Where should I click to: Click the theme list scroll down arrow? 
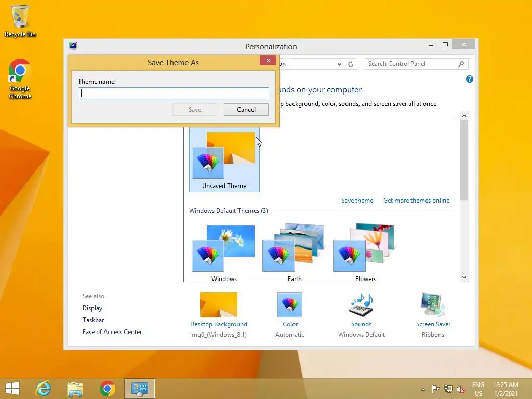464,277
